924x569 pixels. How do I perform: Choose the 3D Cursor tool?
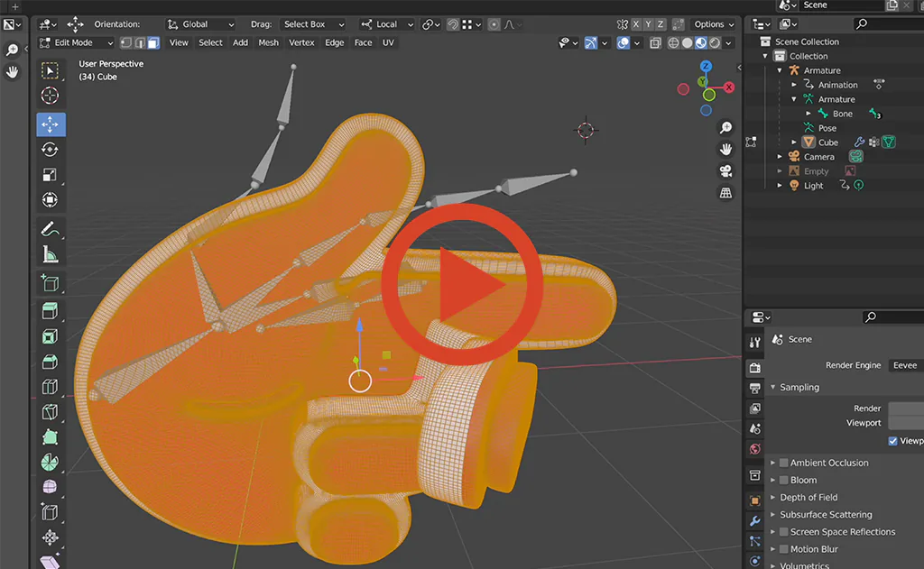(51, 96)
